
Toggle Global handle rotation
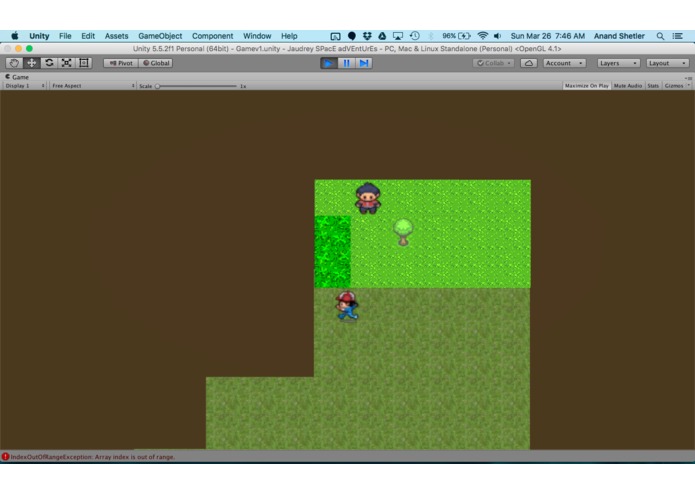(156, 63)
